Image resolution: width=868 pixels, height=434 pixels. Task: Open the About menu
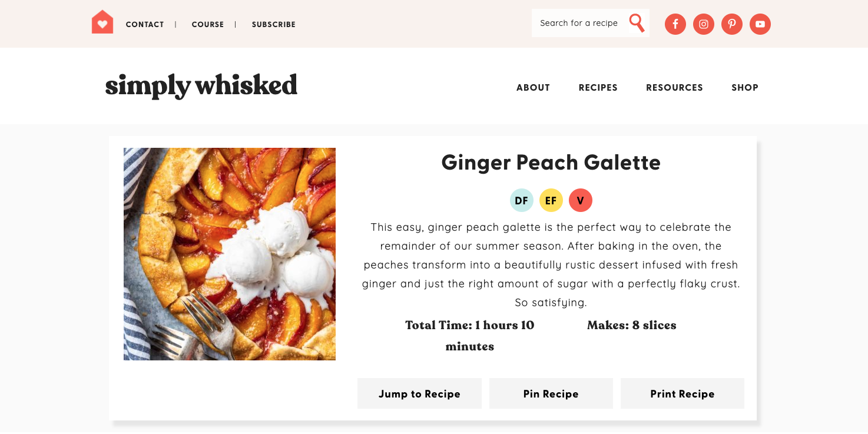point(533,88)
